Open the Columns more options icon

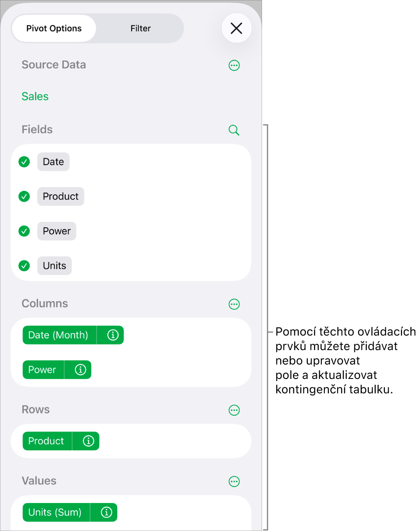point(234,304)
